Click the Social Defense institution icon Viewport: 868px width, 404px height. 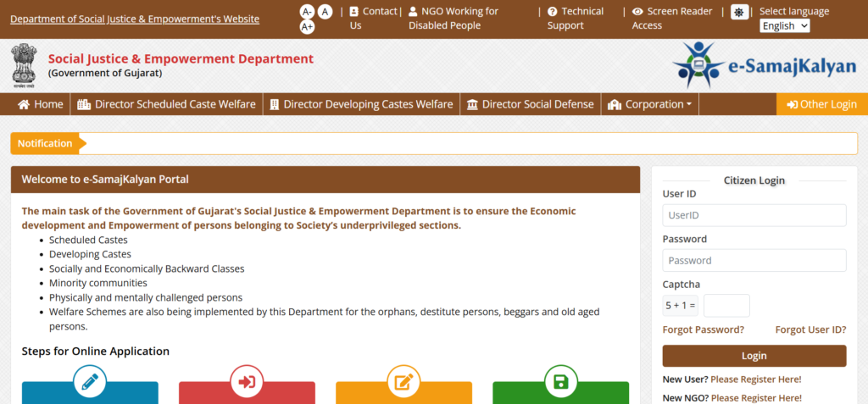(x=472, y=104)
